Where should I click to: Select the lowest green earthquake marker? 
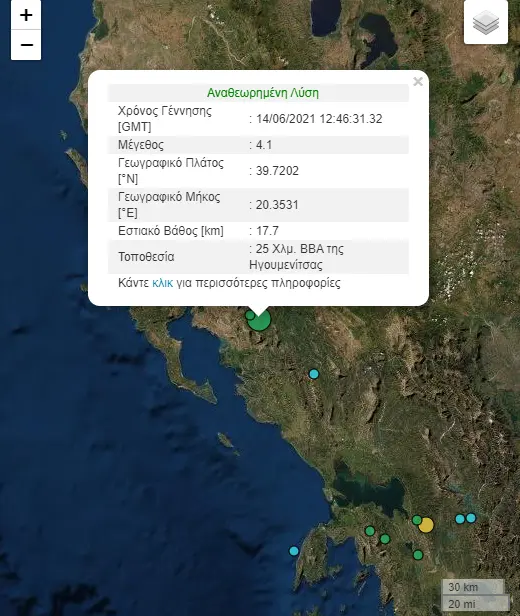[418, 555]
